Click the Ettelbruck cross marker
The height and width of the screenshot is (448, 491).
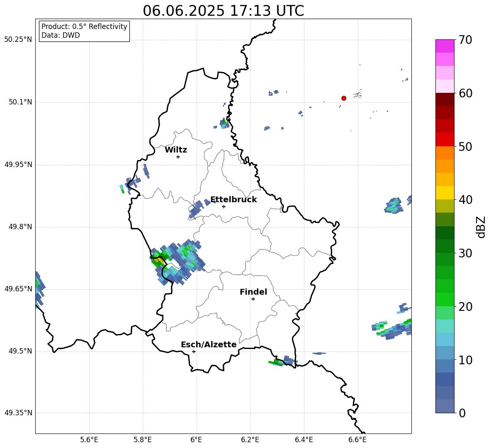point(224,206)
